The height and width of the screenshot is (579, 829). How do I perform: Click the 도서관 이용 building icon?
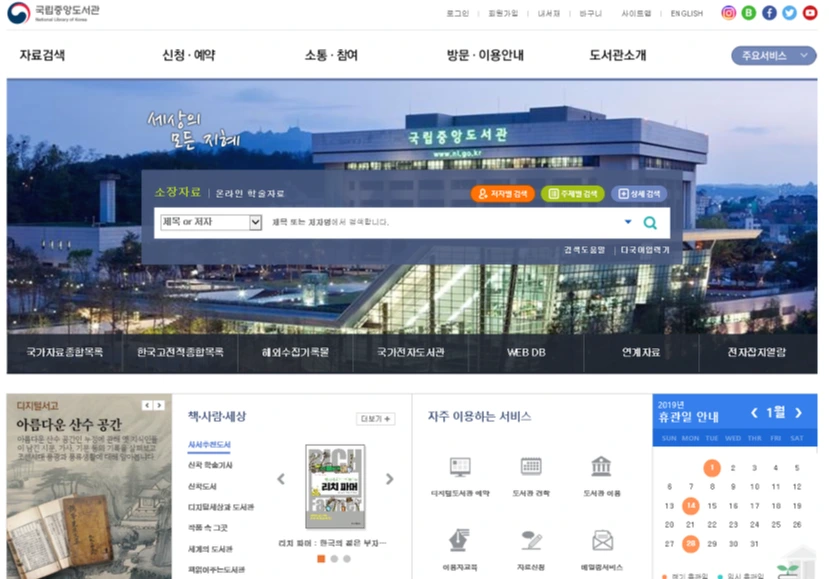(x=602, y=466)
